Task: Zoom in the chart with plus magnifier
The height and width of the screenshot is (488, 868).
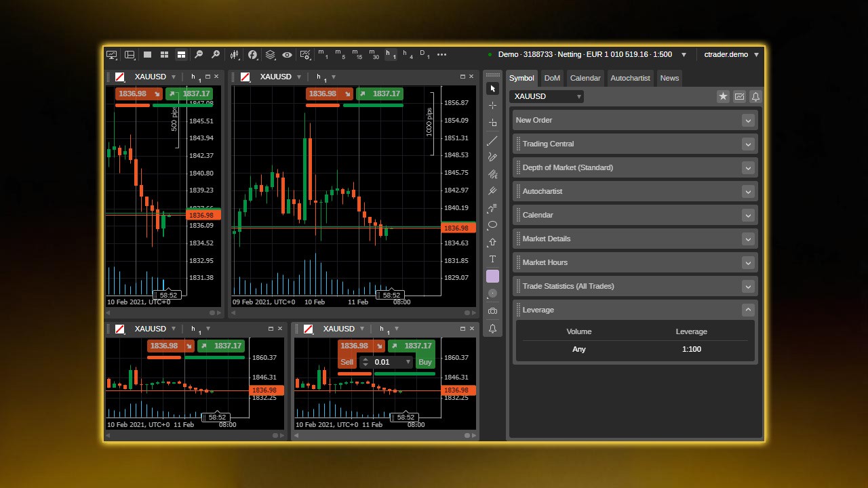Action: pyautogui.click(x=216, y=55)
